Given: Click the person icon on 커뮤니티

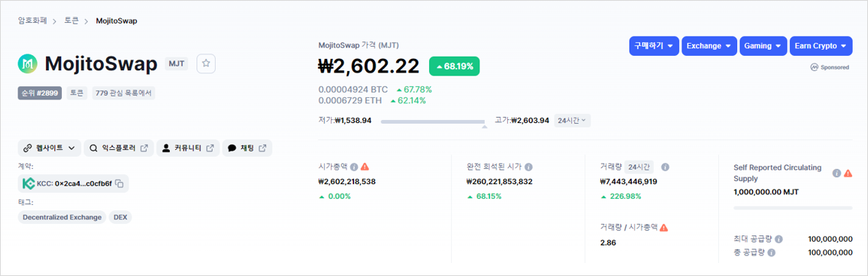Looking at the screenshot, I should (x=167, y=148).
